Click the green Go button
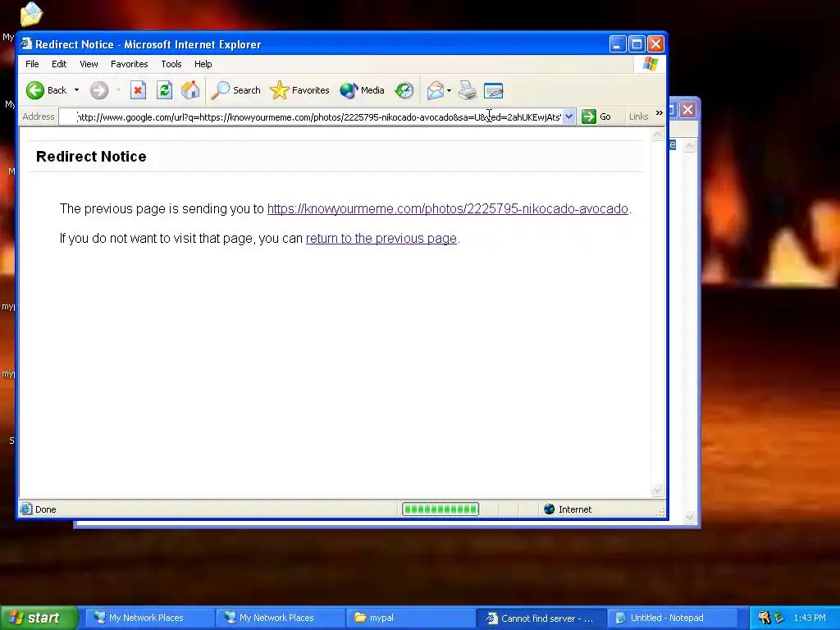The width and height of the screenshot is (840, 630). point(596,116)
